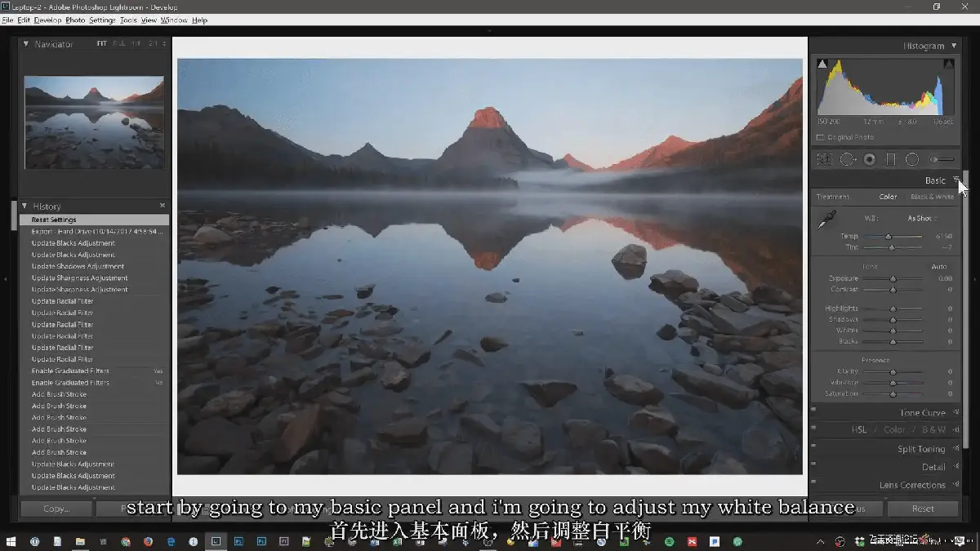Toggle shadow clipping indicator in histogram
The width and height of the screenshot is (980, 551).
coord(822,64)
